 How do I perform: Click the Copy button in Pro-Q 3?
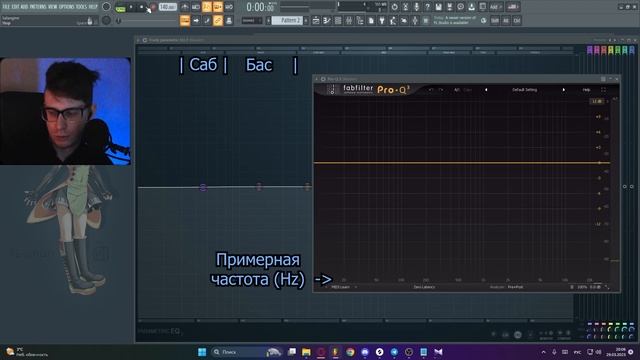[467, 90]
